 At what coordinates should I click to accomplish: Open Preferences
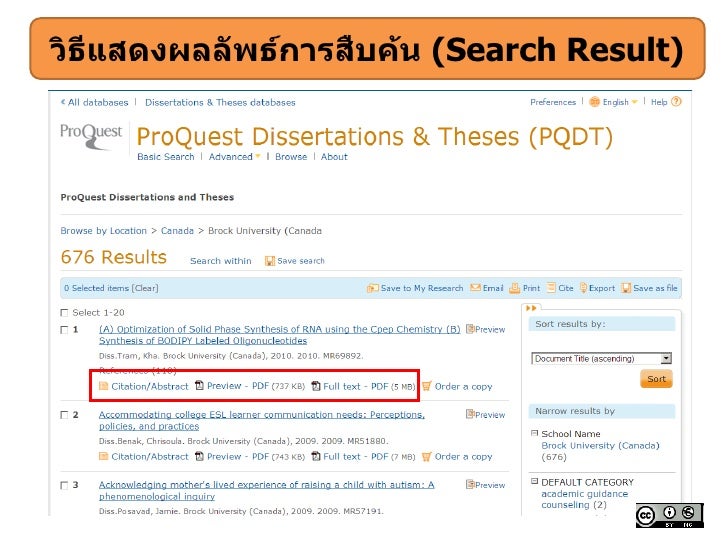553,102
